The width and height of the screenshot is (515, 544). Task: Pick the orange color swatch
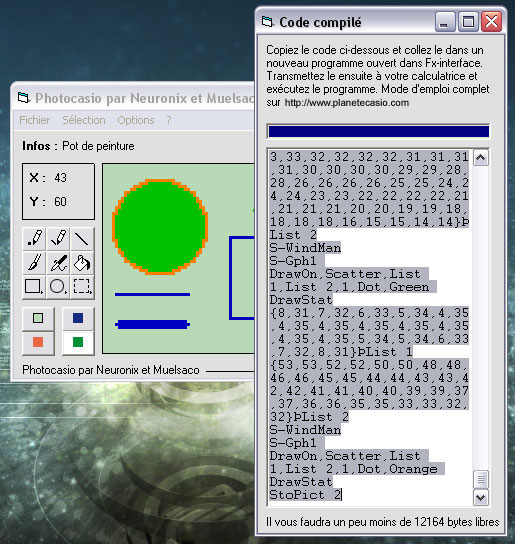pos(38,342)
